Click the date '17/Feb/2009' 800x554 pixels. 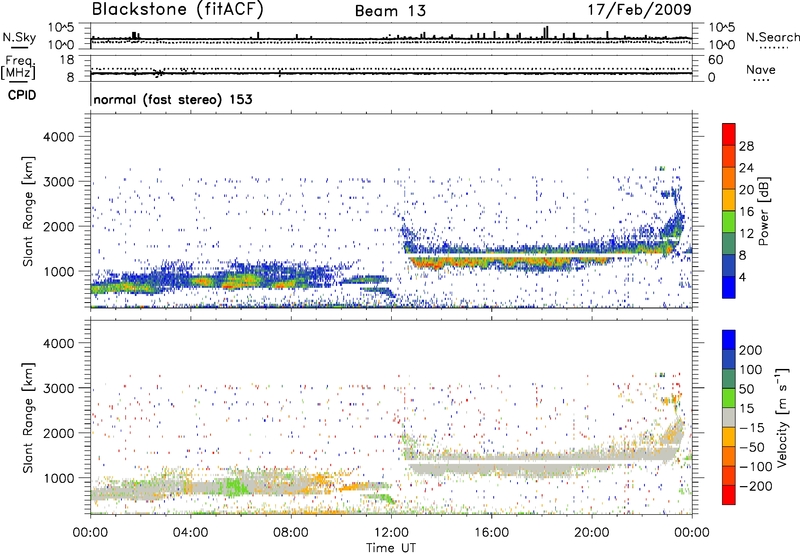(x=640, y=9)
